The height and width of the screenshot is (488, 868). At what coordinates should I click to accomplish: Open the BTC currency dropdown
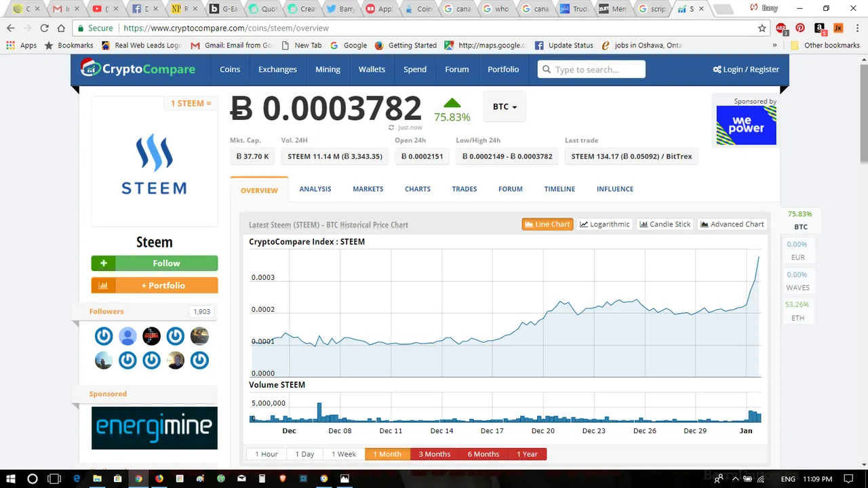pos(505,106)
